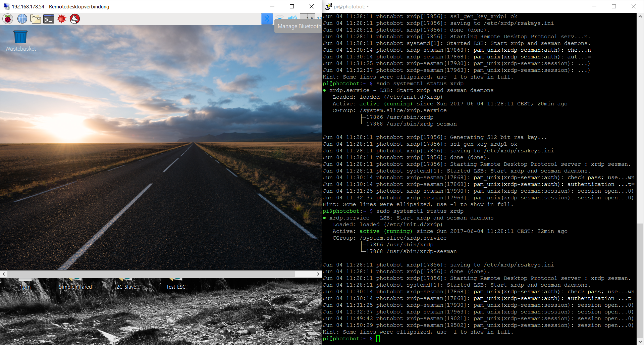Select the I2C_Slave desktop item
This screenshot has height=345, width=644.
coord(126,284)
